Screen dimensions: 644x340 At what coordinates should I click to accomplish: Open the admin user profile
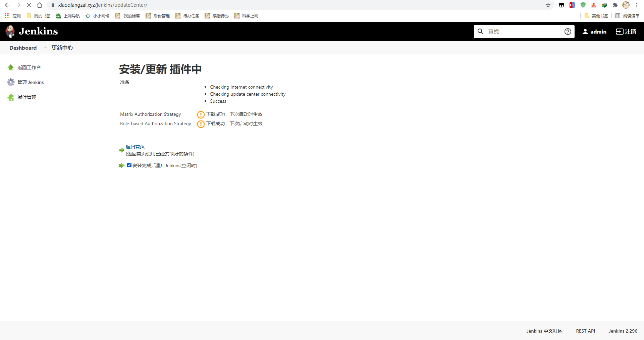[594, 32]
